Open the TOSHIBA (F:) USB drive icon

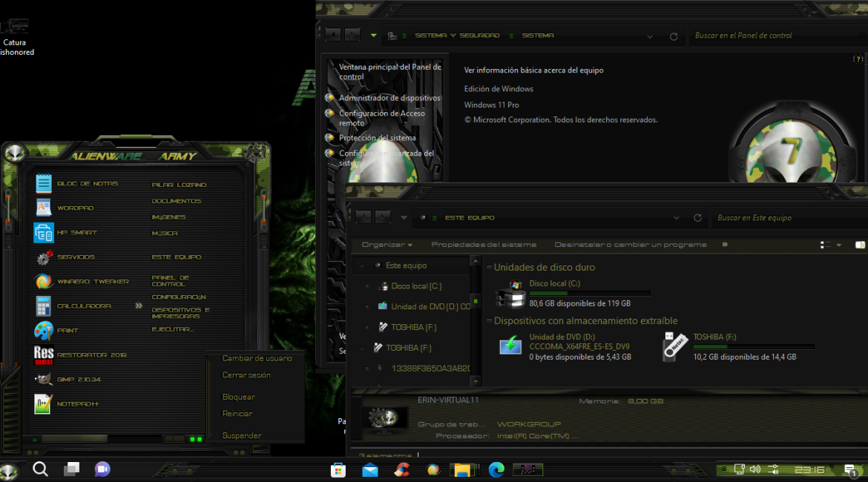(x=674, y=346)
